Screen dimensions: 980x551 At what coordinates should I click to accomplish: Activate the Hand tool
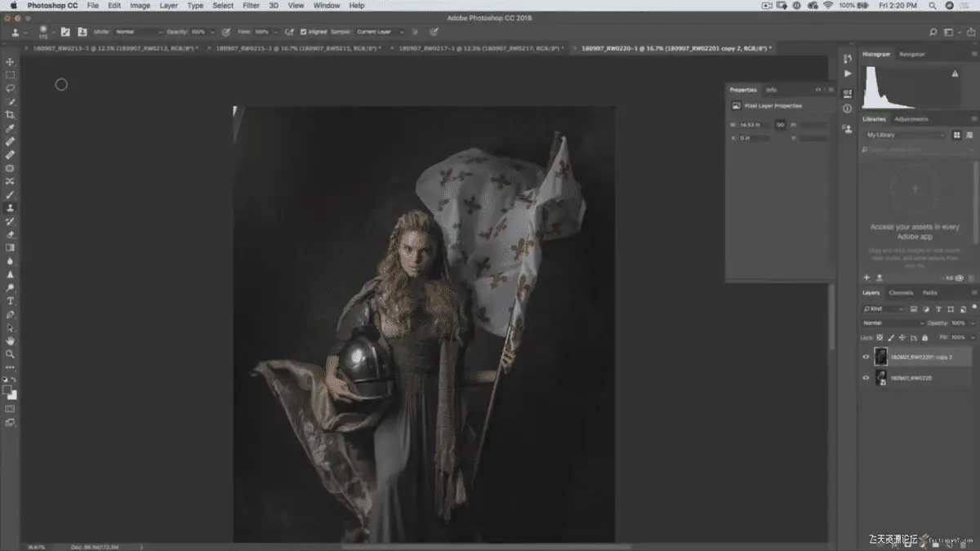10,340
